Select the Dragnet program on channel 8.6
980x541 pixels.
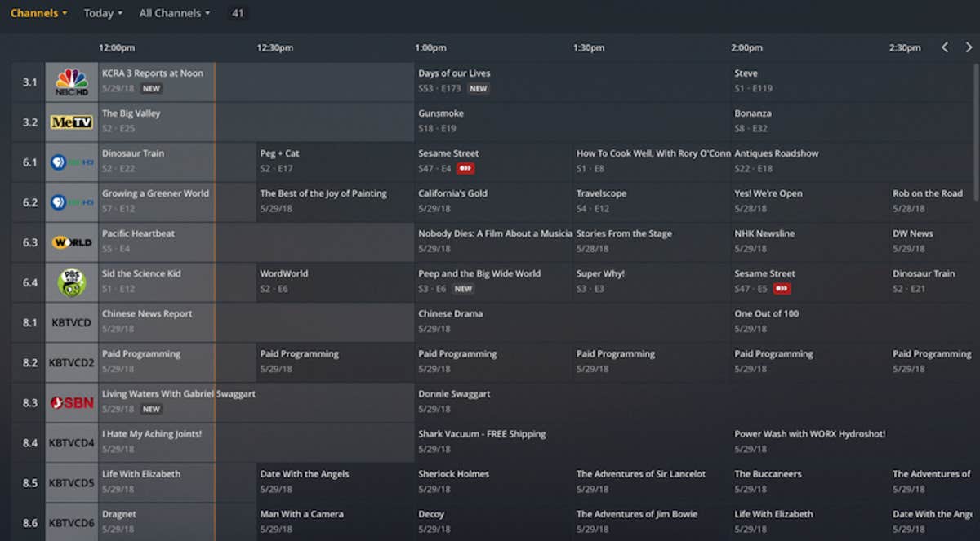click(155, 521)
